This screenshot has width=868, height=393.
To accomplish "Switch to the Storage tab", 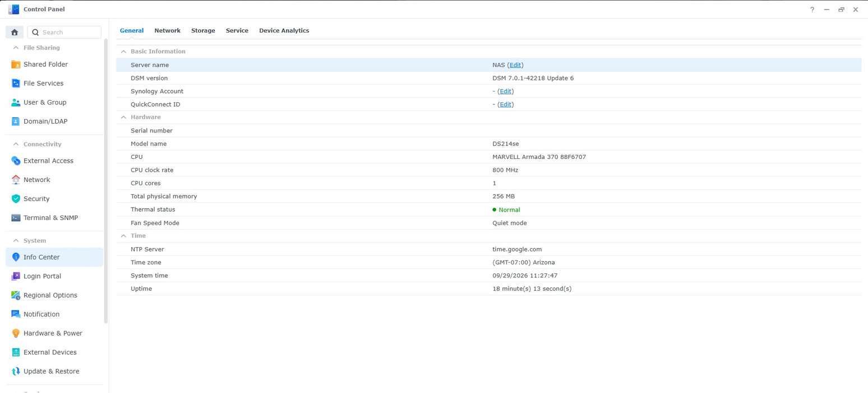I will [203, 31].
